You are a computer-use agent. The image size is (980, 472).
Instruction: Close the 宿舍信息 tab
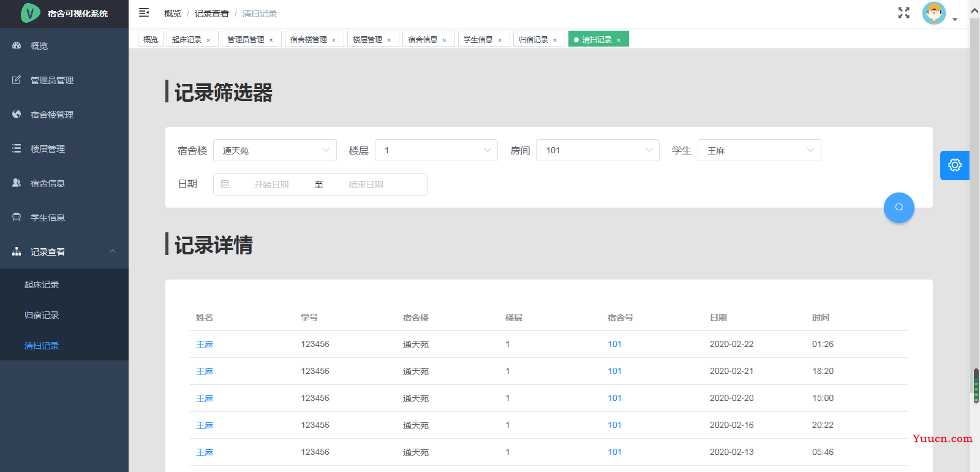tap(444, 40)
